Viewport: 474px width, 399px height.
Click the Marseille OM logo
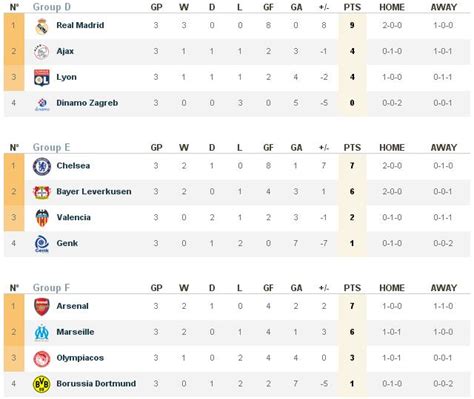(42, 333)
